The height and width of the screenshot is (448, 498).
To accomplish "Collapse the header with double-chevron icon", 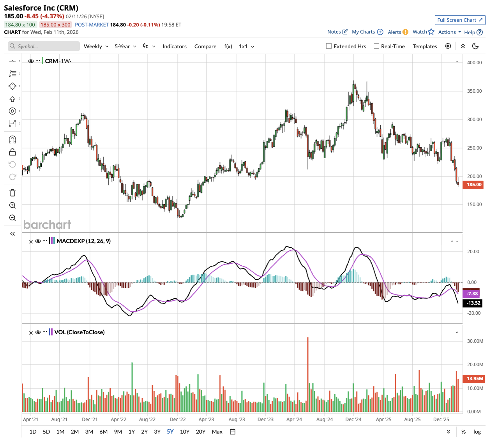I will coord(463,46).
